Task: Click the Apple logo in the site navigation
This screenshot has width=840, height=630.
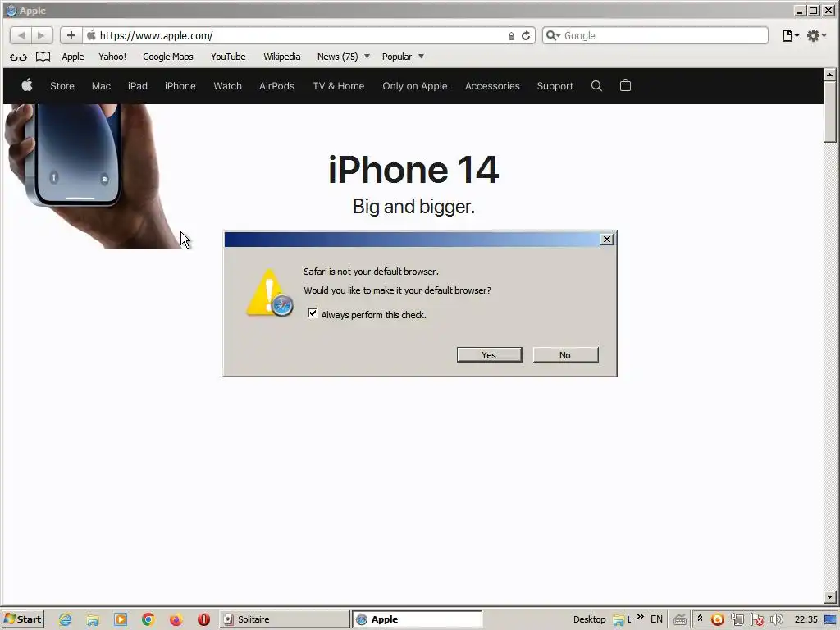Action: coord(27,85)
